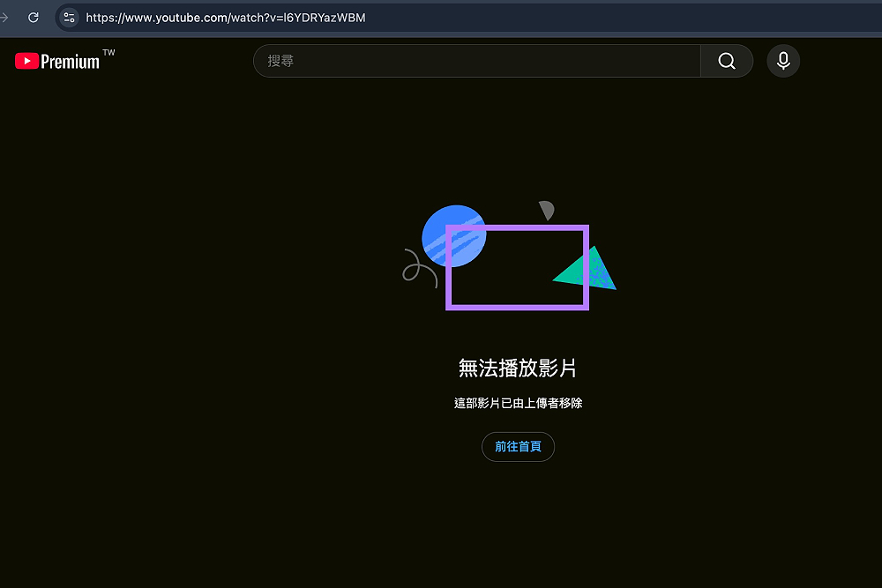
Task: Start voice search with microphone icon
Action: pyautogui.click(x=783, y=61)
